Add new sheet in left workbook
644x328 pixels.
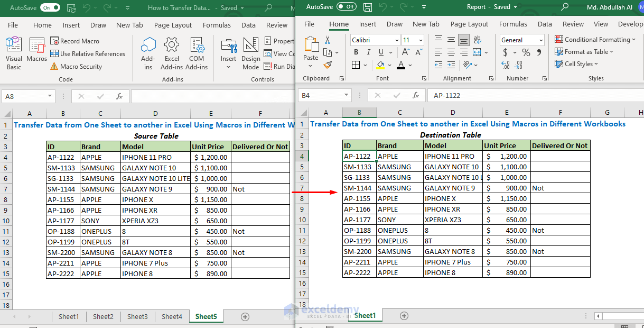pos(245,317)
